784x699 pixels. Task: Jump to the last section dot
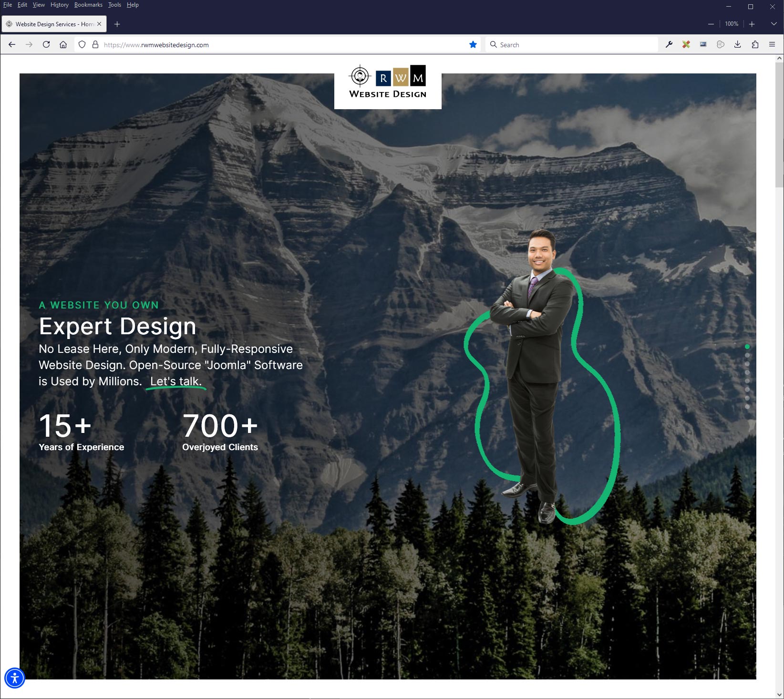coord(747,407)
